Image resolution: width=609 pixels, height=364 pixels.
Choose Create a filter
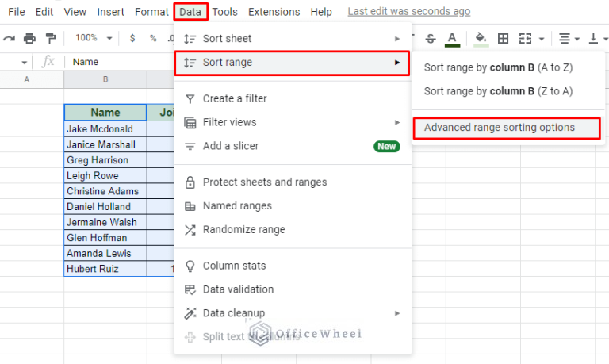pyautogui.click(x=293, y=98)
